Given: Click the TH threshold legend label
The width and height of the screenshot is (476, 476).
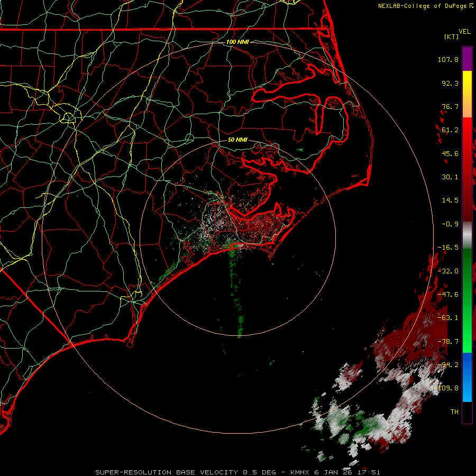Looking at the screenshot, I should point(454,412).
